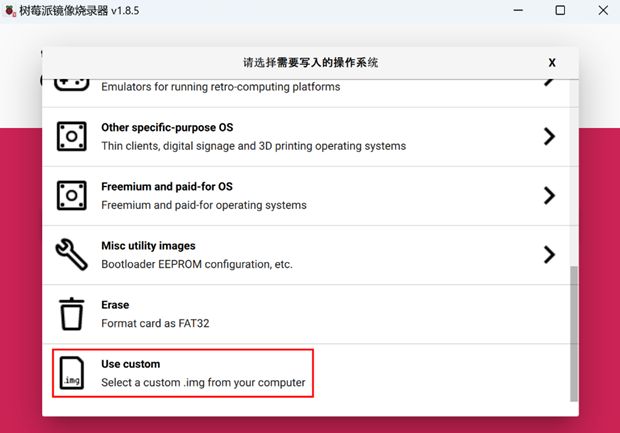Expand the Misc utility images chevron
Image resolution: width=620 pixels, height=433 pixels.
[549, 255]
